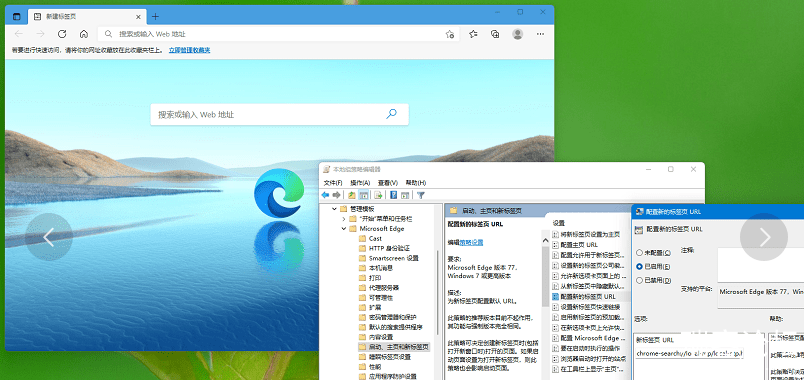The width and height of the screenshot is (804, 380).
Task: Click the 策略设置 edit link
Action: click(471, 242)
